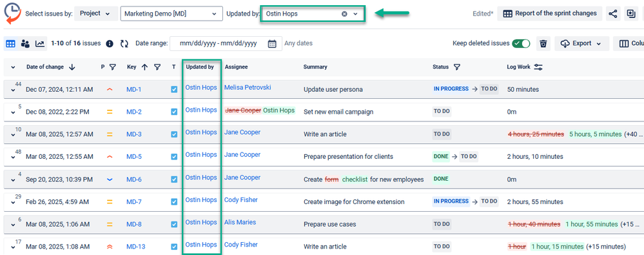Open assignee Alis Maries profile
Screen dimensions: 644x255
pyautogui.click(x=240, y=222)
